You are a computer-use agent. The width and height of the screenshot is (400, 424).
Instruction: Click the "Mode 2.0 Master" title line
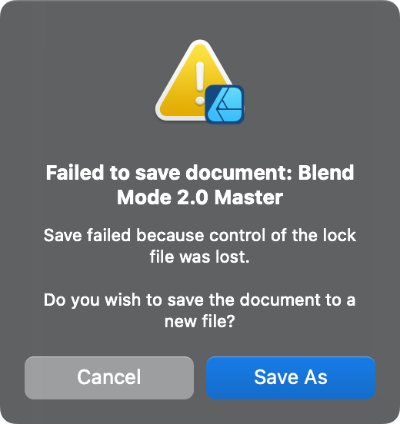200,197
